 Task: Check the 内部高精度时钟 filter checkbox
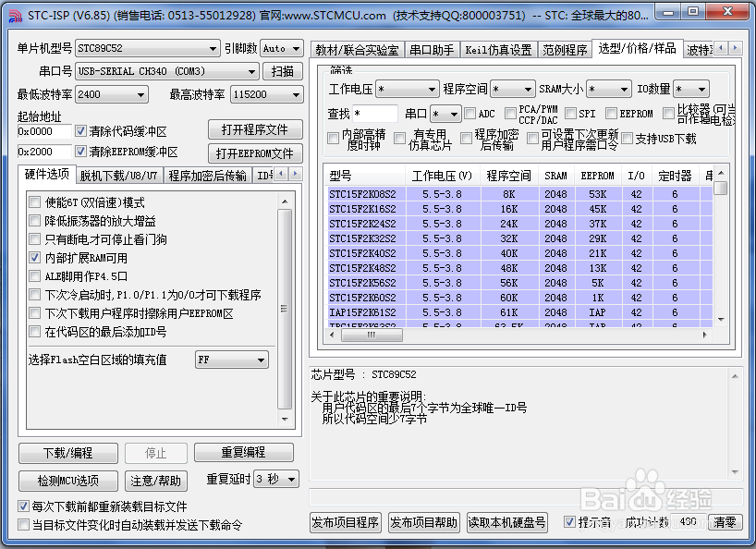[x=333, y=139]
